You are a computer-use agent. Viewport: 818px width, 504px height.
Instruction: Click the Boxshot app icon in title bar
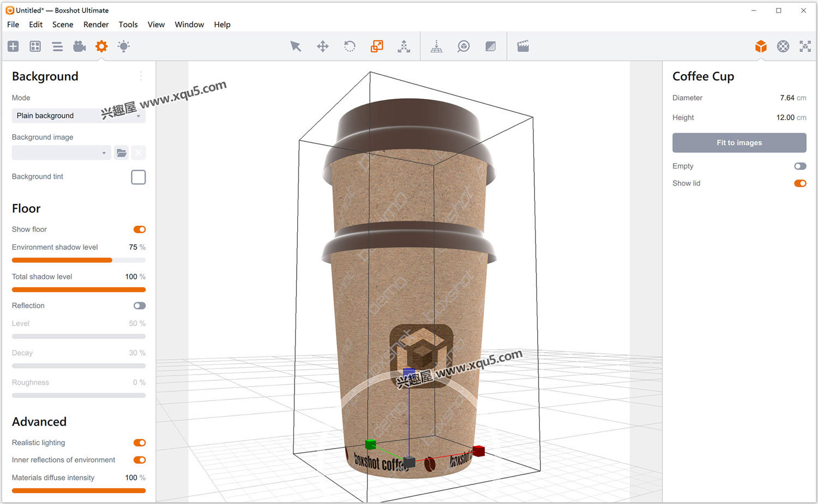[10, 10]
